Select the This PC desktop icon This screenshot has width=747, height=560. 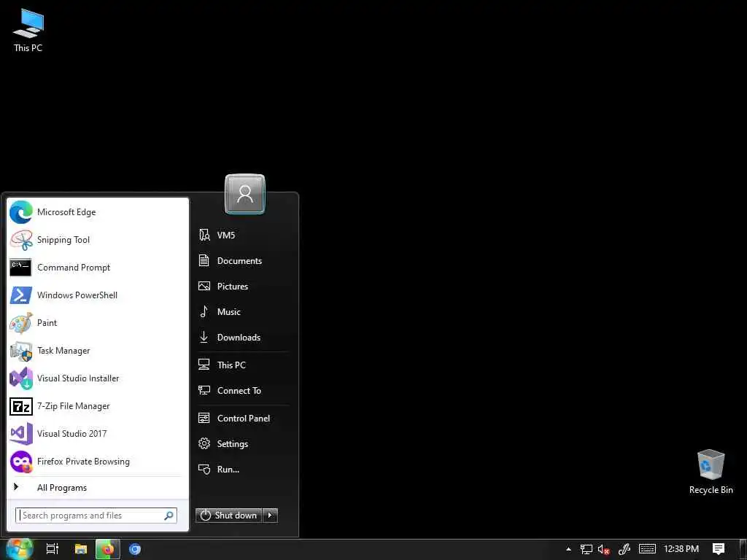[x=28, y=30]
